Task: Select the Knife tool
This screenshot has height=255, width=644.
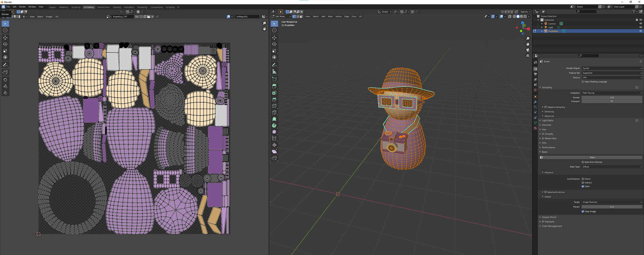Action: [x=274, y=112]
